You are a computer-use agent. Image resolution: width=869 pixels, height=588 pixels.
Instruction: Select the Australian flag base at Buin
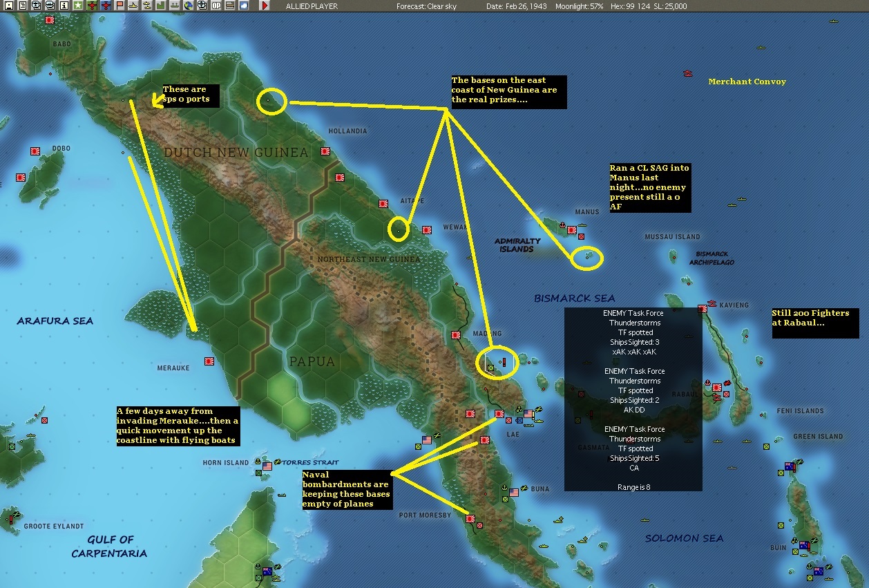pos(804,545)
